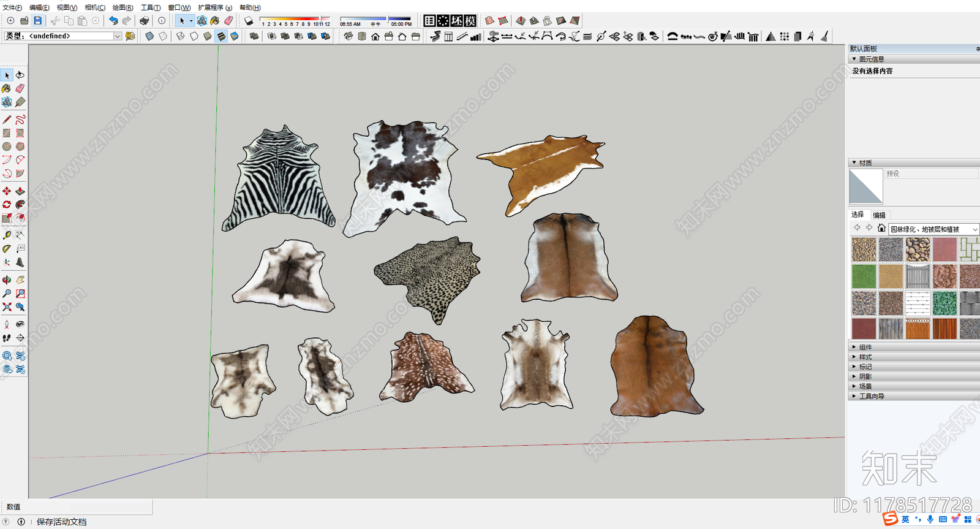Activate the Freehand drawing tool
Viewport: 980px width, 529px height.
click(x=20, y=120)
